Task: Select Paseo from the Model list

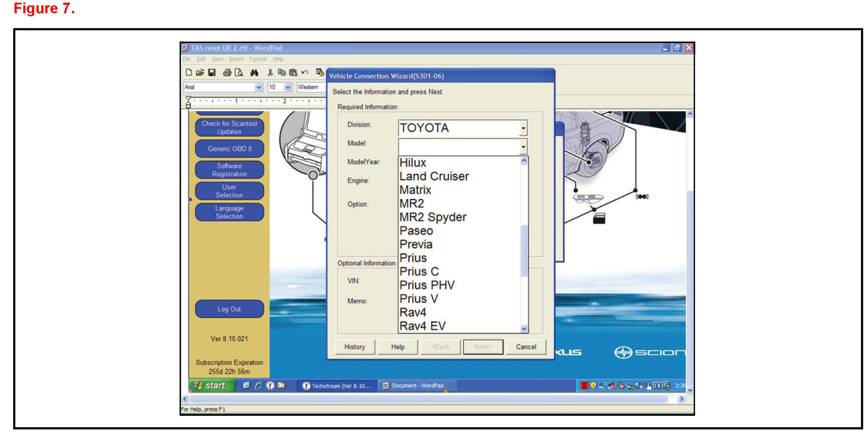Action: [x=459, y=231]
